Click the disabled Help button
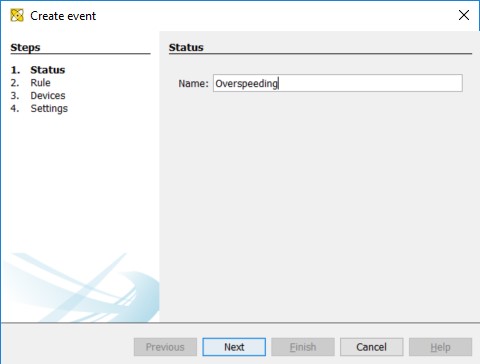 coord(440,347)
